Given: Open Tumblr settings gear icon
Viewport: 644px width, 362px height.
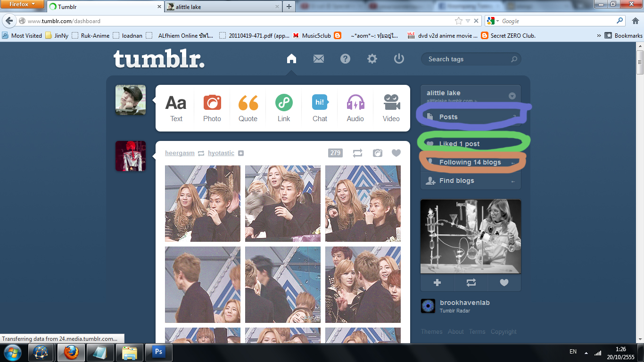Looking at the screenshot, I should click(372, 58).
